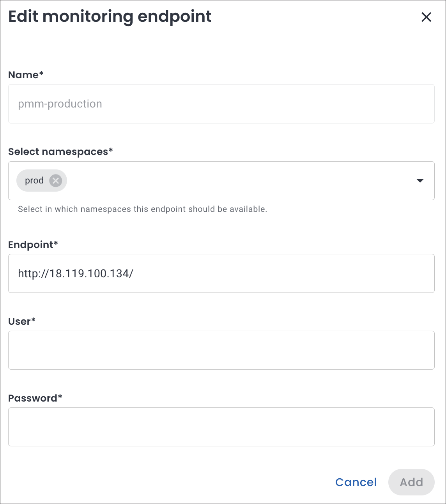This screenshot has height=504, width=446.
Task: Expand the namespaces dropdown arrow
Action: coord(420,181)
